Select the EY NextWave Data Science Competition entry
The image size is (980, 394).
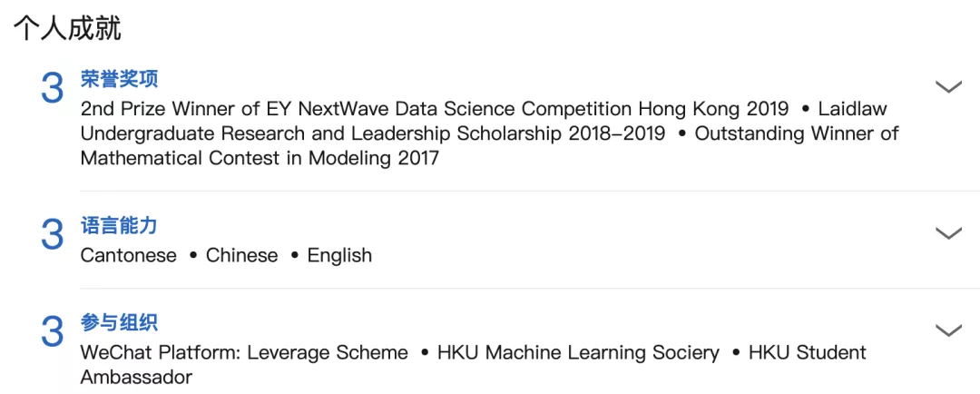(x=435, y=109)
